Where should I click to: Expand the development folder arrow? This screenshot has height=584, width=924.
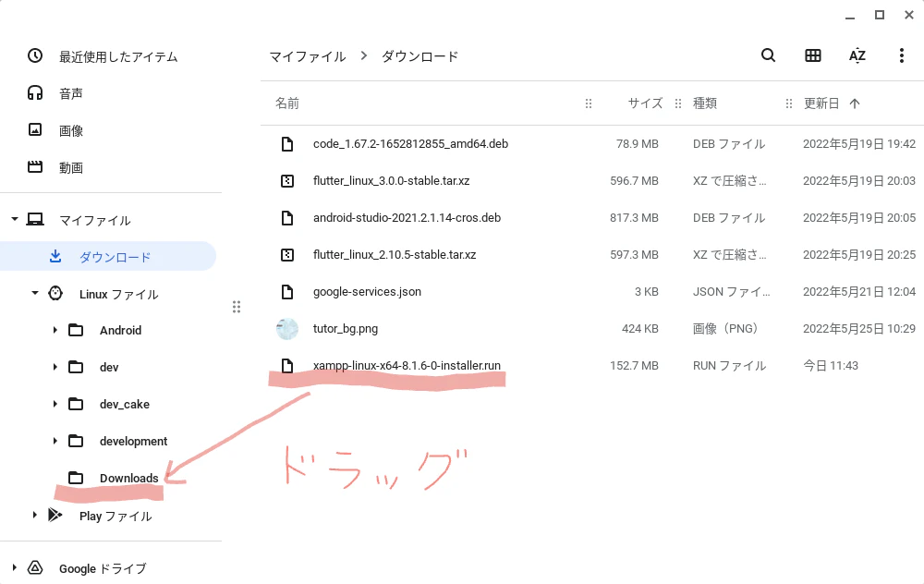pos(55,441)
